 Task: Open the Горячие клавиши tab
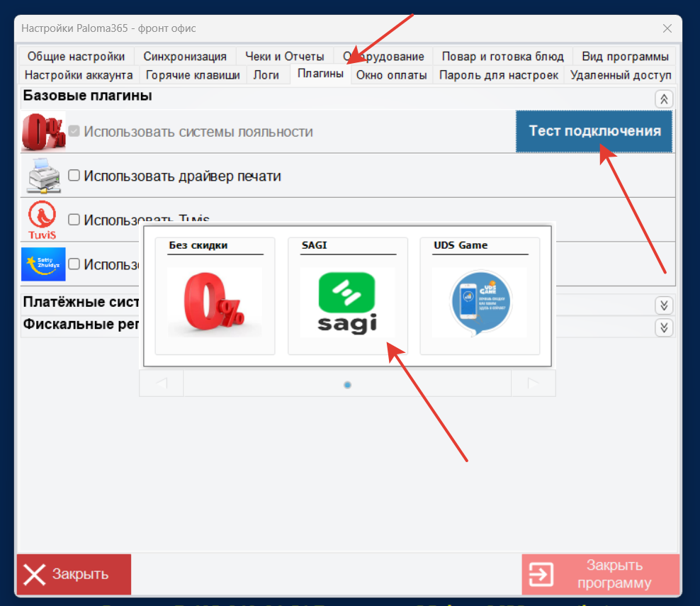pos(193,75)
